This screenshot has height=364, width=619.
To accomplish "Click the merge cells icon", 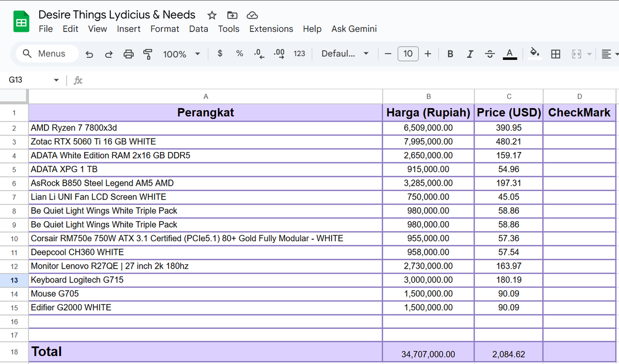I will pos(576,54).
